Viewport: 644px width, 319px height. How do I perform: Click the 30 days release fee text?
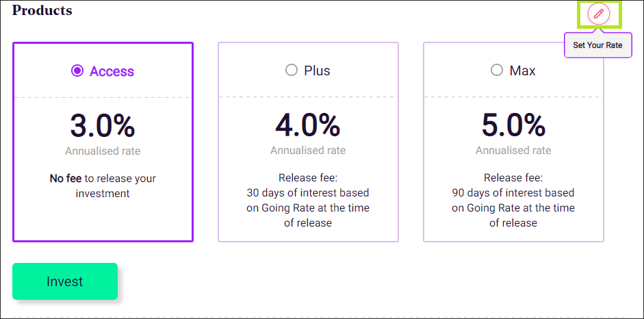[308, 201]
